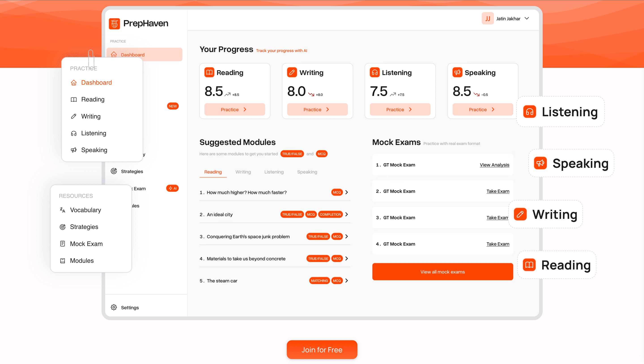
Task: Click the Writing practice icon
Action: (x=292, y=73)
